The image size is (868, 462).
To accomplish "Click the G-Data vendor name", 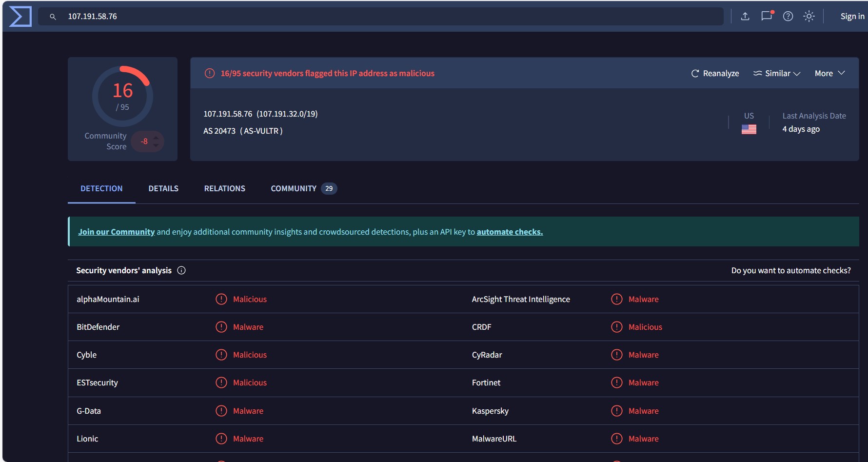I will tap(89, 411).
